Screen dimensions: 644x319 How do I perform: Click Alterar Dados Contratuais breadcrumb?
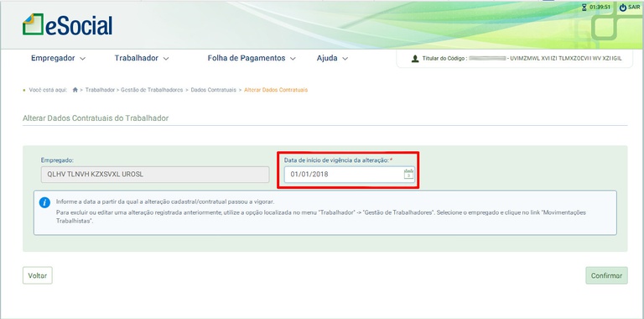point(276,90)
